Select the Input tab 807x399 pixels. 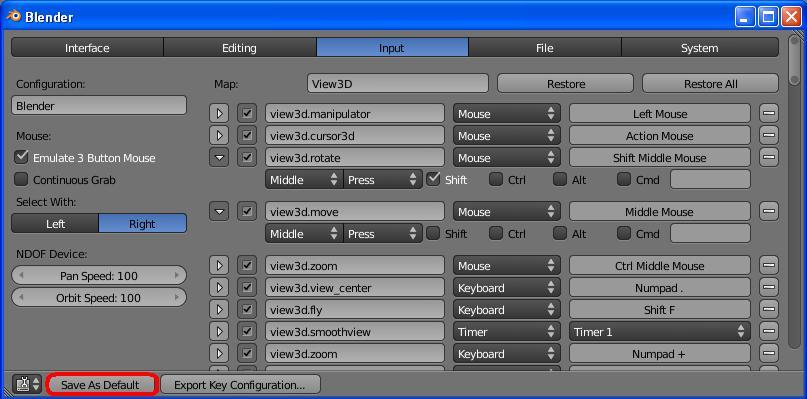392,47
